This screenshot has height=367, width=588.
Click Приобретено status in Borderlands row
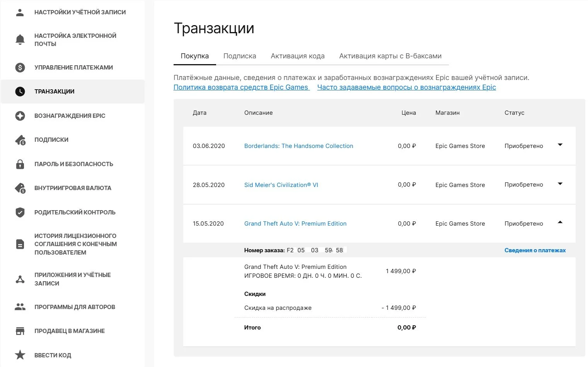tap(524, 146)
